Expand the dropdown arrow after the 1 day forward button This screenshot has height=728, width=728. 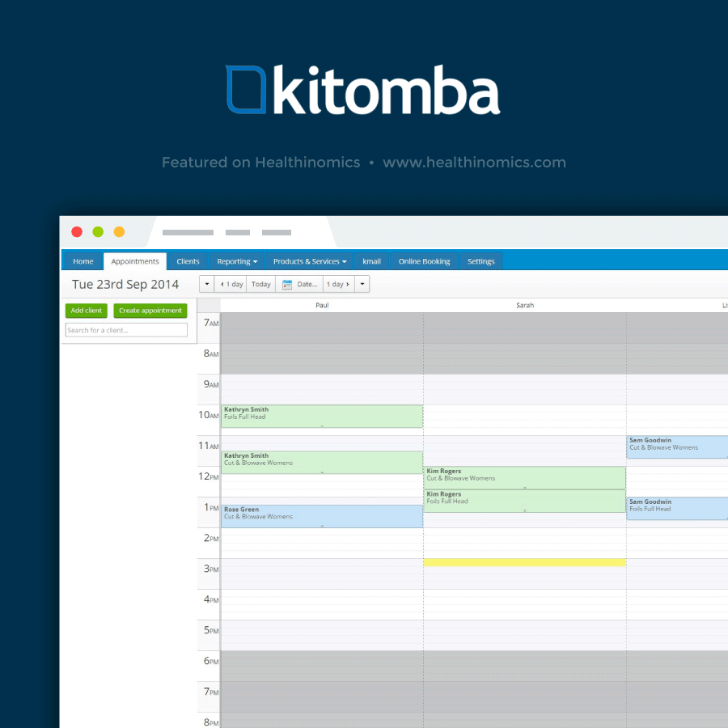coord(362,284)
